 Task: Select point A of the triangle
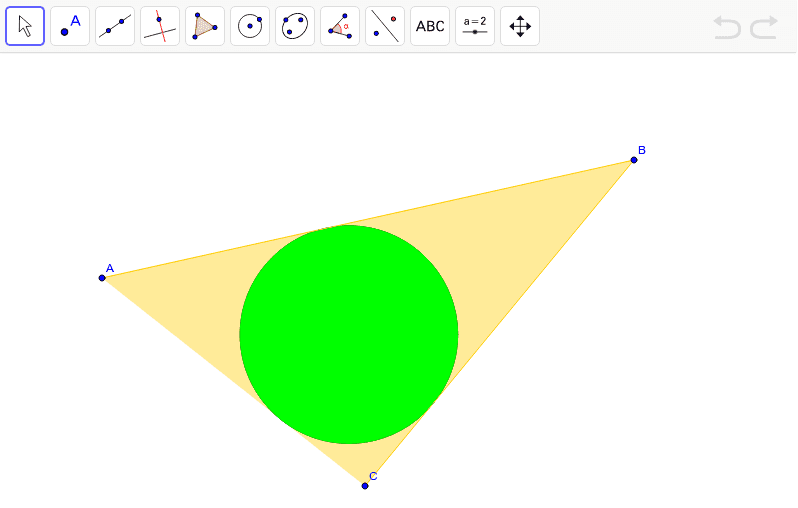[102, 278]
